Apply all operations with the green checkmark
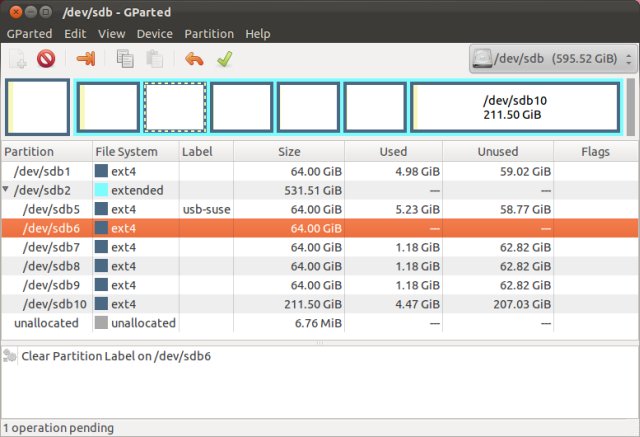Image resolution: width=640 pixels, height=437 pixels. [x=224, y=59]
